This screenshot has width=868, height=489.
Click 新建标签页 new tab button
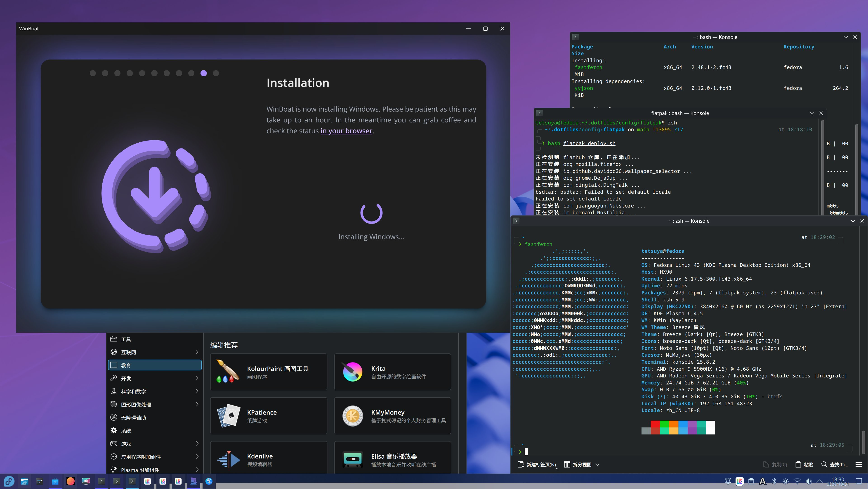pyautogui.click(x=537, y=464)
